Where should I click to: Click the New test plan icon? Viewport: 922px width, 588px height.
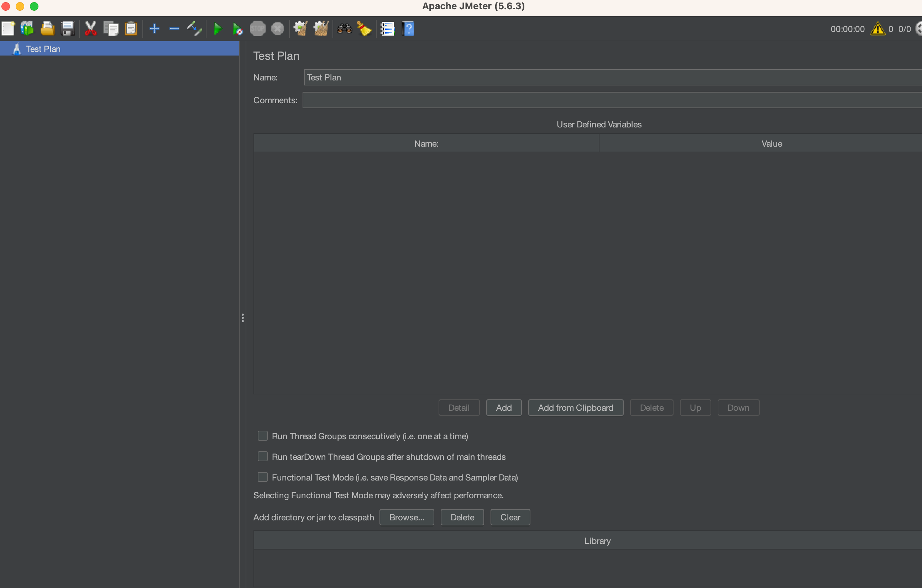click(x=8, y=29)
